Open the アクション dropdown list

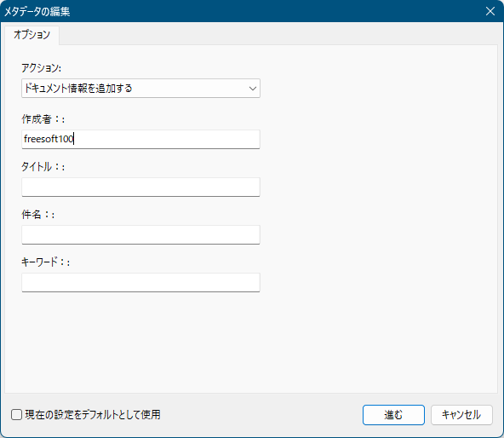click(140, 88)
